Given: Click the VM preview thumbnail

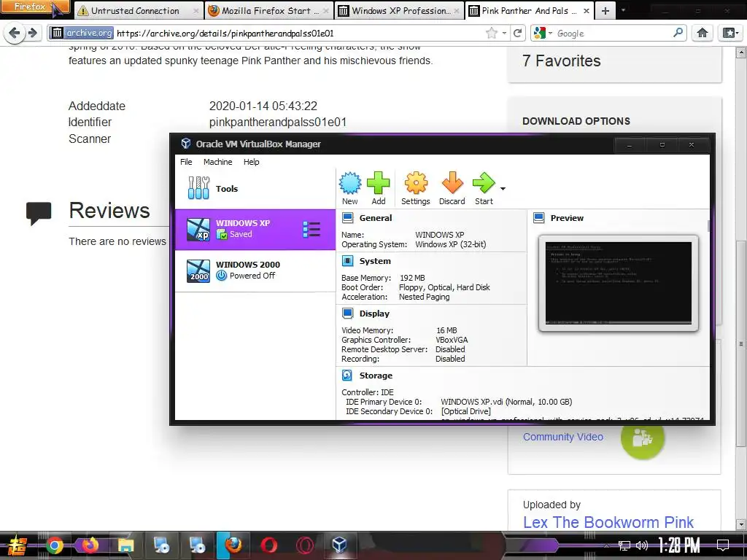Looking at the screenshot, I should 619,283.
